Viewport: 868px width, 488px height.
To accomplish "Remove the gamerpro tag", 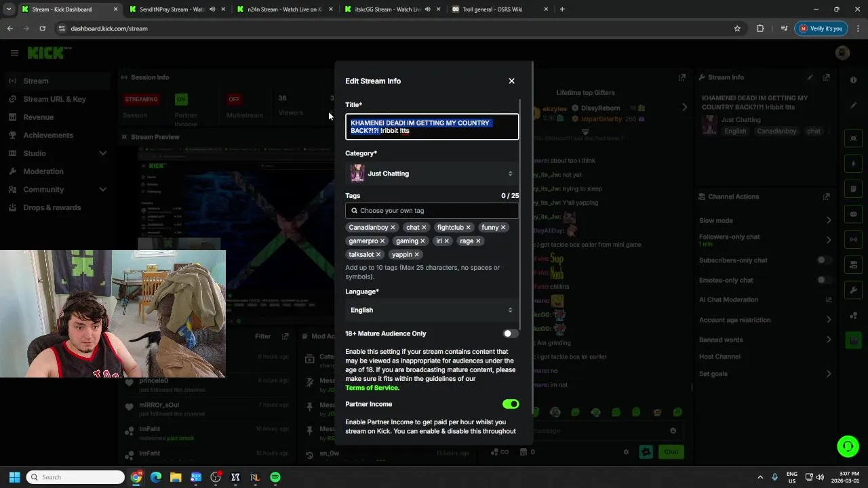I will point(382,241).
